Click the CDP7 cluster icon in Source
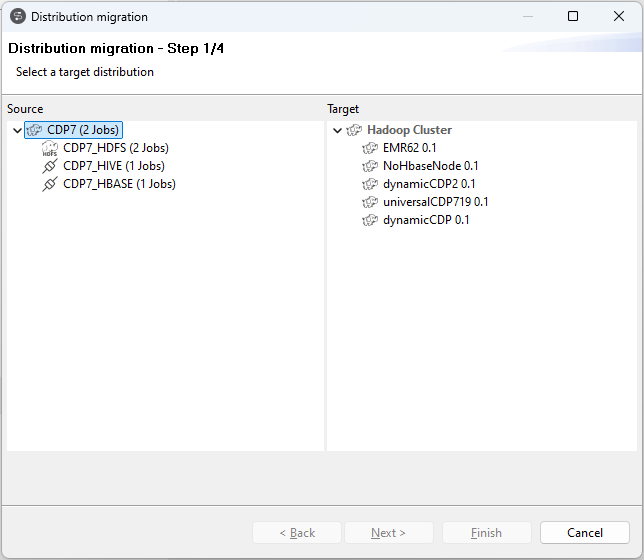 tap(34, 130)
